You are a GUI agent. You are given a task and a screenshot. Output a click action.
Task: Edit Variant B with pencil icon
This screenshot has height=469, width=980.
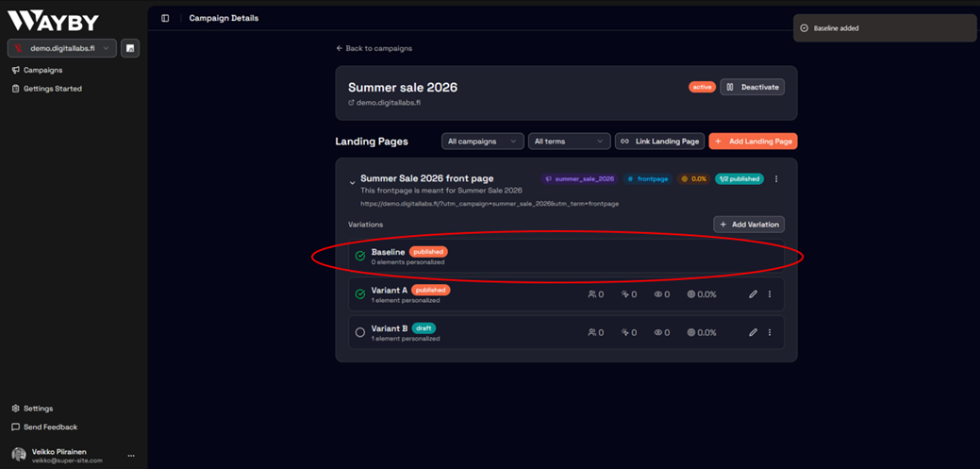click(x=753, y=333)
